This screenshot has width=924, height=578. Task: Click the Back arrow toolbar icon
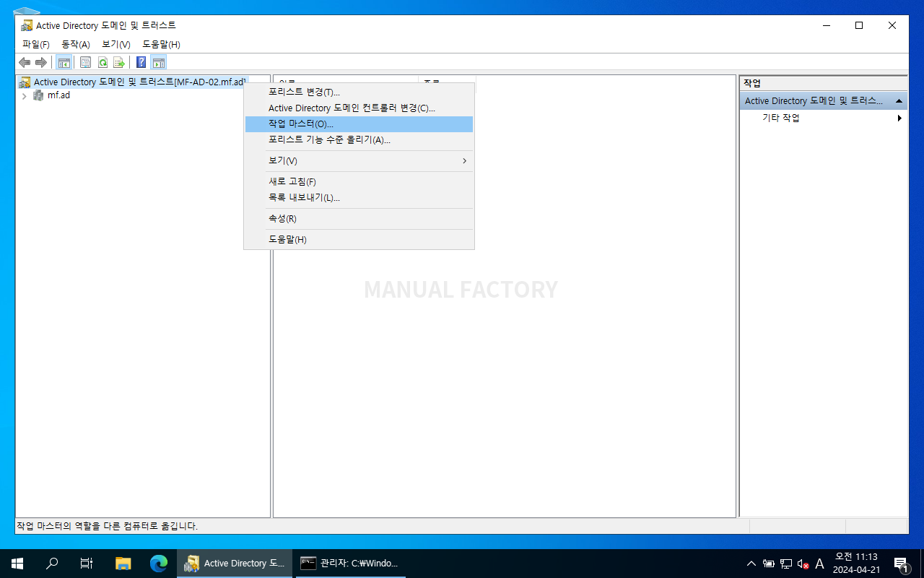(x=25, y=62)
